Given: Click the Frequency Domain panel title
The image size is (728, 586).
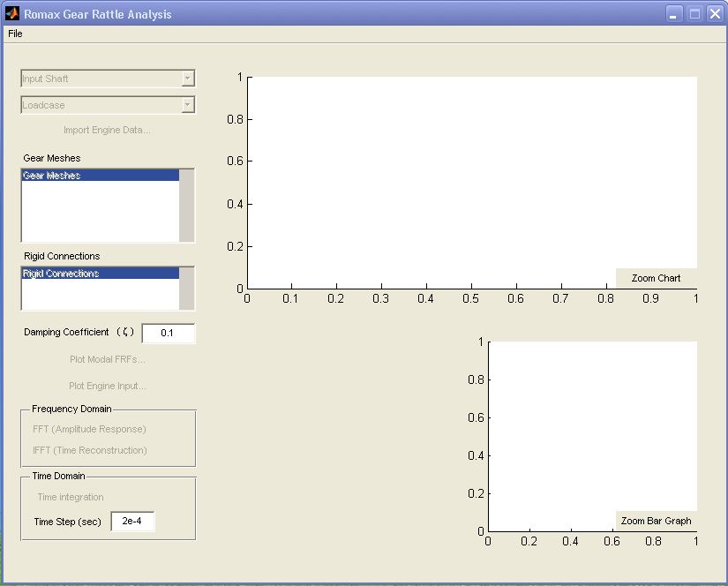Looking at the screenshot, I should tap(71, 409).
